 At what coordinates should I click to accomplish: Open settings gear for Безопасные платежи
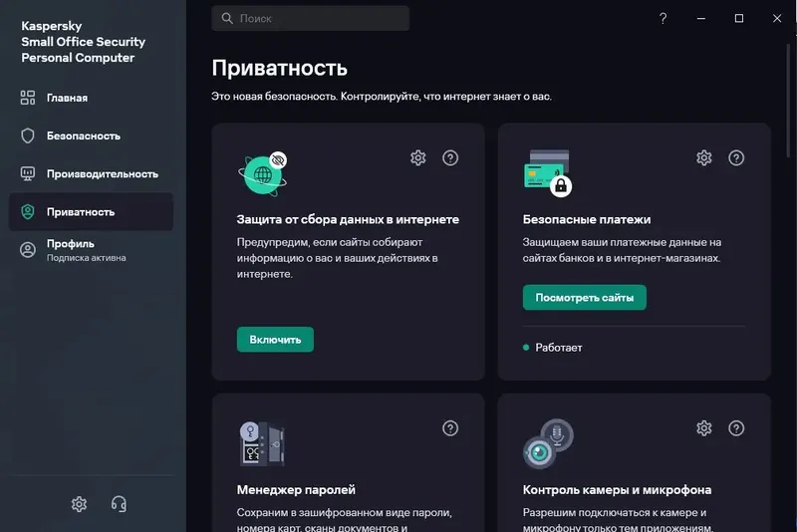coord(704,158)
